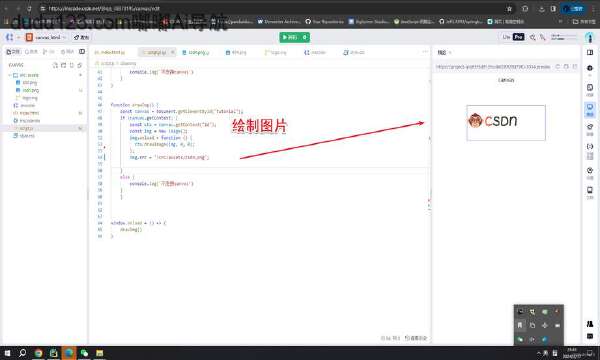Toggle the split layout icon in right sidebar

point(590,52)
